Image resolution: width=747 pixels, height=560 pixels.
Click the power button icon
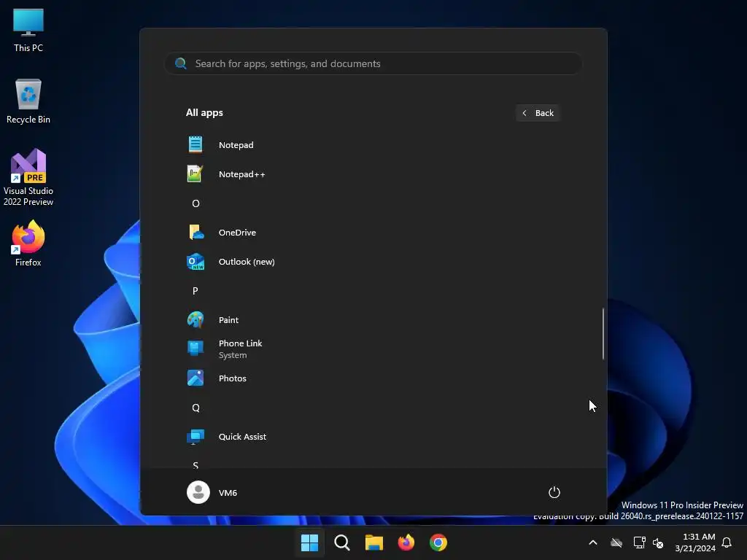(554, 492)
